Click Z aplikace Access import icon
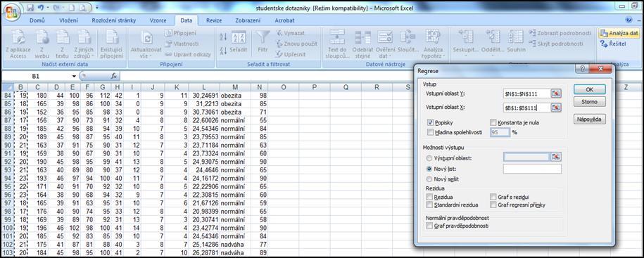 point(18,44)
